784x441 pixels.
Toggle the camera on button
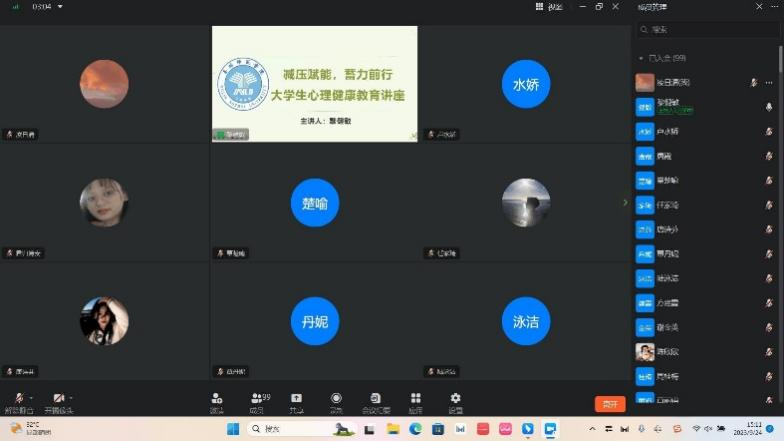pos(58,400)
